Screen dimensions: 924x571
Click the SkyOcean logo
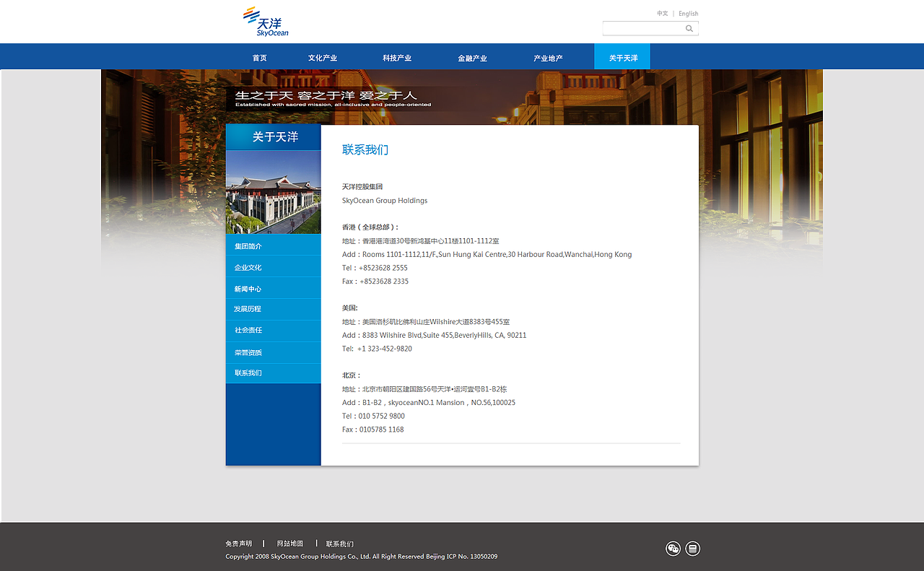click(x=266, y=22)
